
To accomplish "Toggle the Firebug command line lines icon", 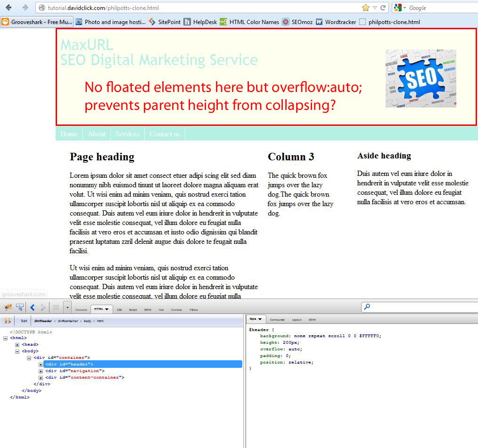I will (56, 307).
